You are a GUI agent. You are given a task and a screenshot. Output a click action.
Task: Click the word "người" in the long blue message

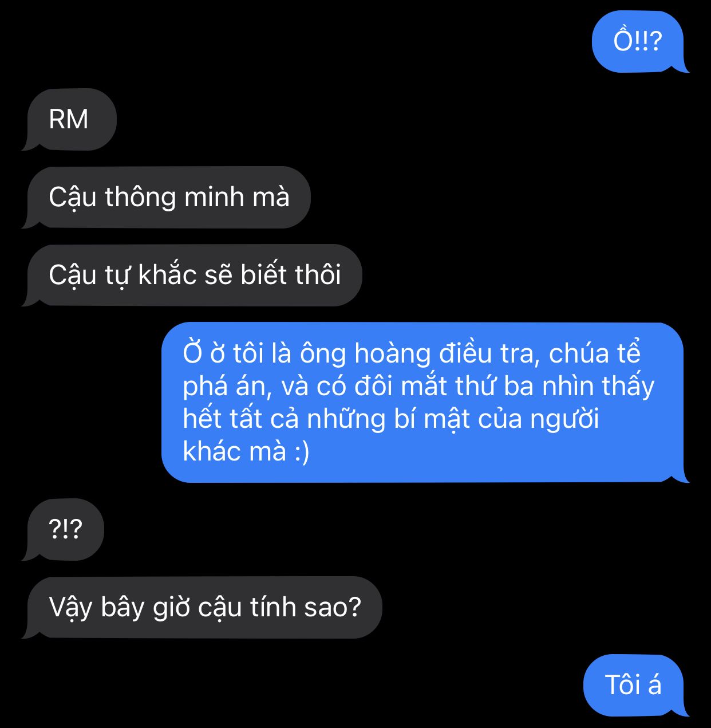pos(564,419)
